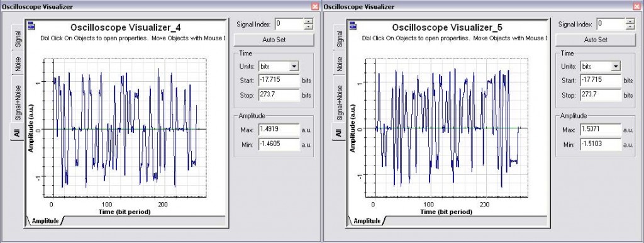Click the Stop time field in the left visualizer

(279, 96)
